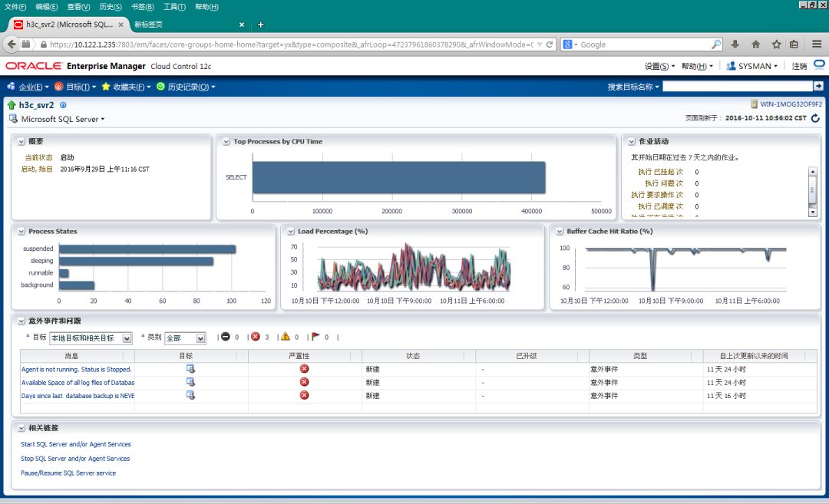Expand the Microsoft SQL Server menu
829x504 pixels.
pos(63,120)
